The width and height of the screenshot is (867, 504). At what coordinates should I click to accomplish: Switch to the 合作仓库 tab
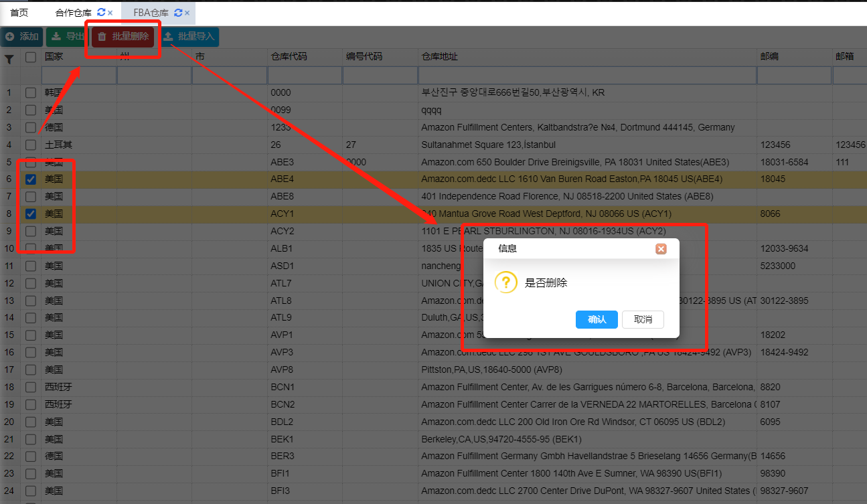pyautogui.click(x=73, y=13)
